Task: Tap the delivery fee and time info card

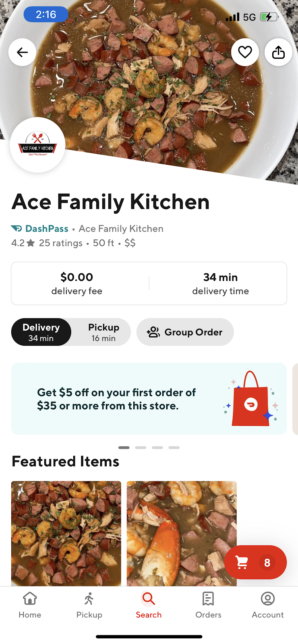Action: (x=149, y=283)
